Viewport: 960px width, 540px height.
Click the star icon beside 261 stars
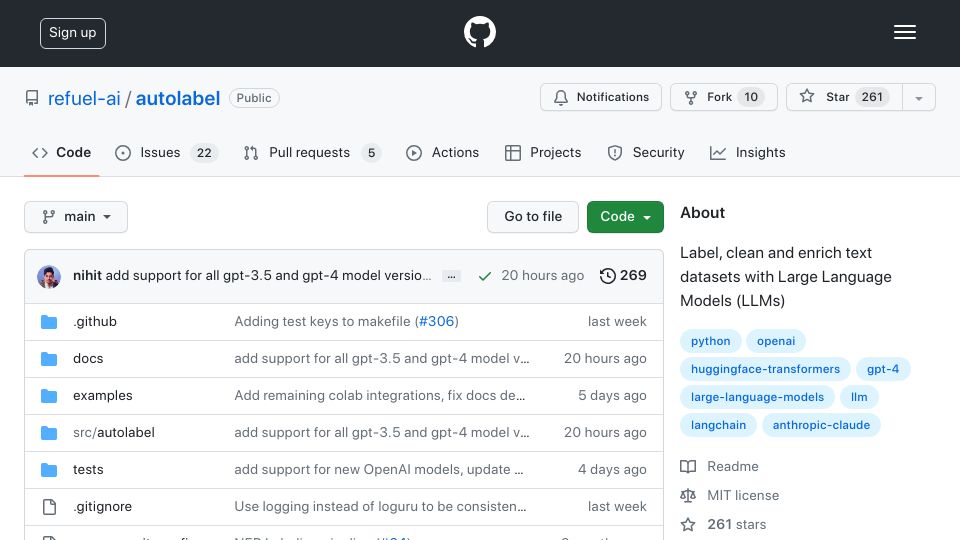(688, 525)
